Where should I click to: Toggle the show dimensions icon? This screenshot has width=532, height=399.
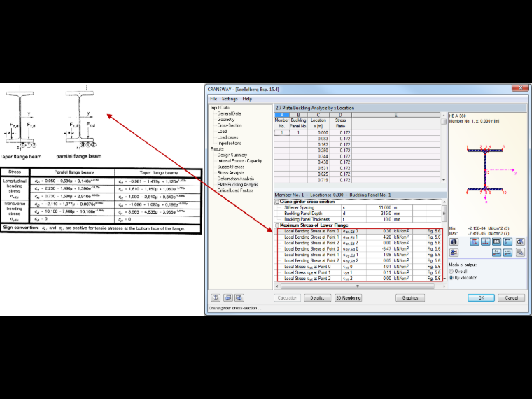497,242
